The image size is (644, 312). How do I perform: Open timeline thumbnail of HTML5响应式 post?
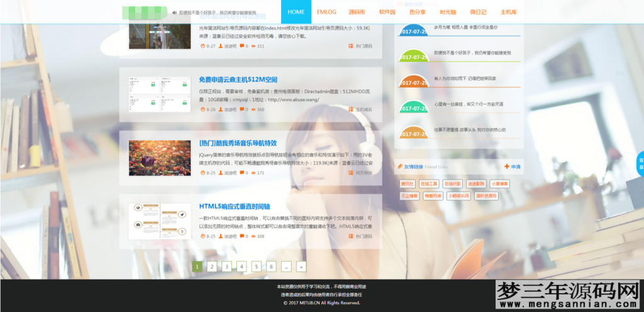(x=160, y=221)
